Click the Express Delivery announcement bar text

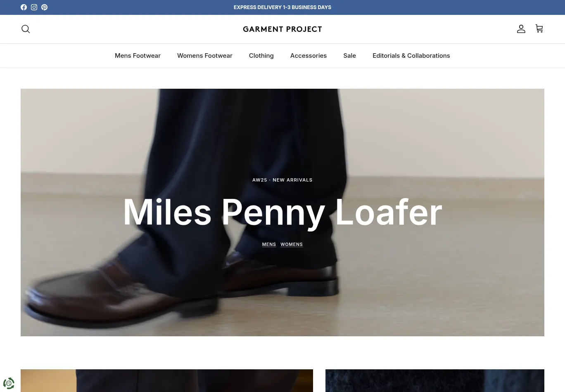(x=282, y=7)
